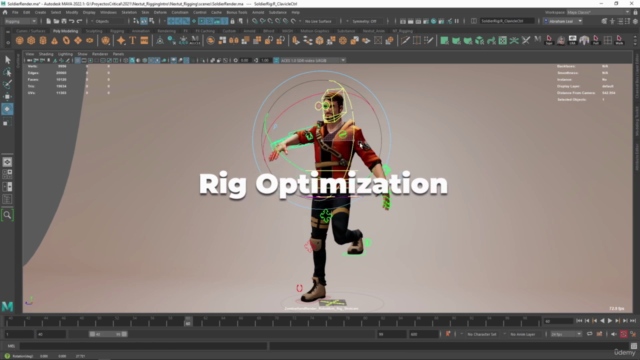Click the Script Editor button at bottom right
This screenshot has height=360, width=640.
[633, 346]
